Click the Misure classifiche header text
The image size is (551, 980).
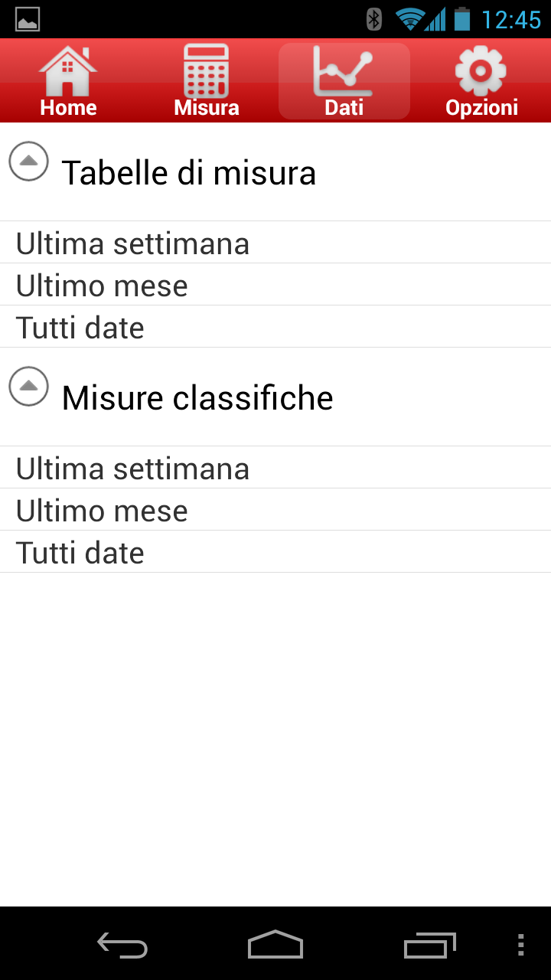pos(197,398)
